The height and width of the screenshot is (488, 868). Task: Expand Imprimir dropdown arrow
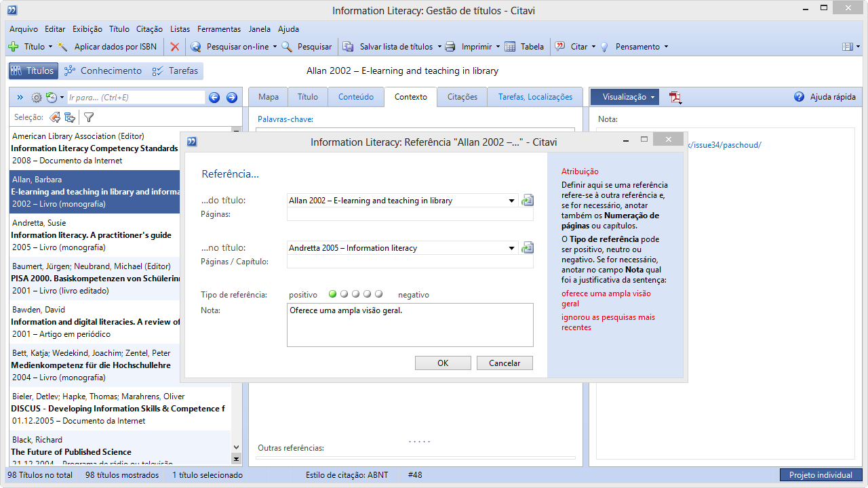pos(498,47)
